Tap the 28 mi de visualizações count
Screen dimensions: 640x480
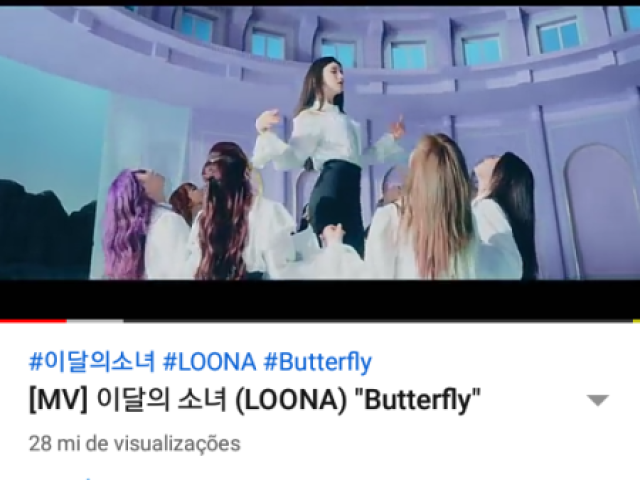(134, 444)
